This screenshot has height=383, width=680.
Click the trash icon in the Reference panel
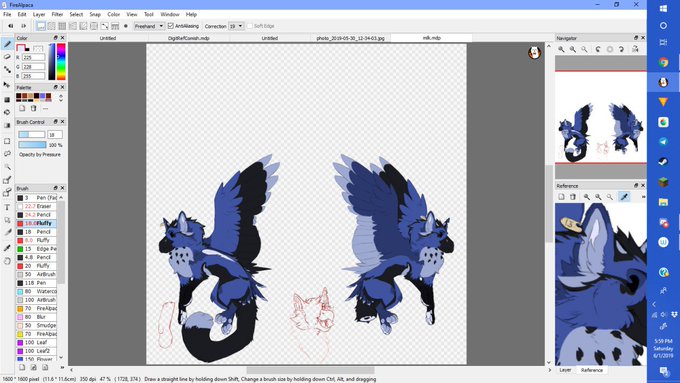[573, 197]
